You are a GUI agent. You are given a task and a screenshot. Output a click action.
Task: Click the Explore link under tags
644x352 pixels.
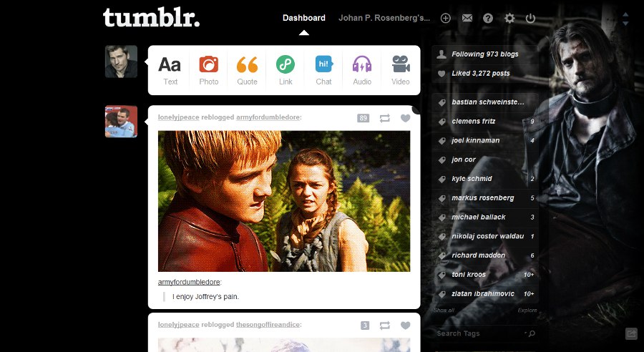(x=527, y=310)
